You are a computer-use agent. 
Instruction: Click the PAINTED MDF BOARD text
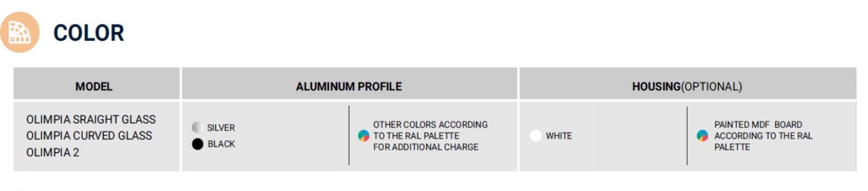[758, 125]
